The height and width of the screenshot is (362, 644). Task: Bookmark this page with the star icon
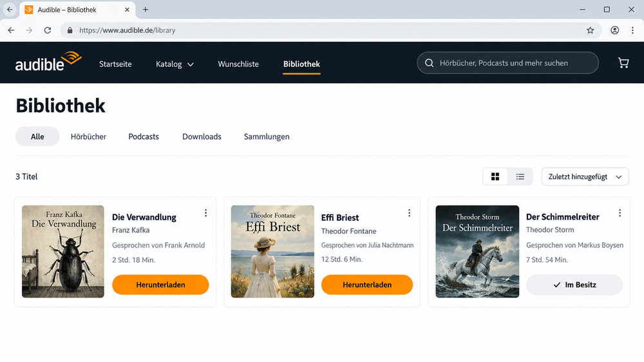[590, 30]
